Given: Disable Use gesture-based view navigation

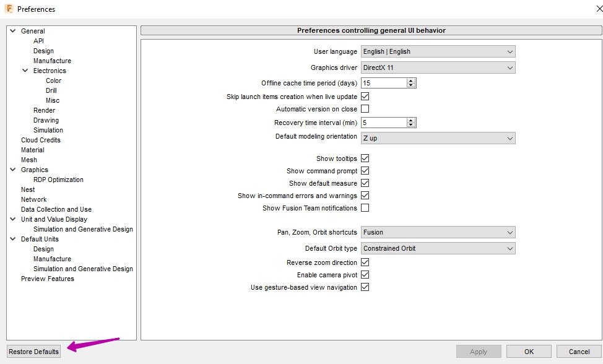Looking at the screenshot, I should point(365,287).
